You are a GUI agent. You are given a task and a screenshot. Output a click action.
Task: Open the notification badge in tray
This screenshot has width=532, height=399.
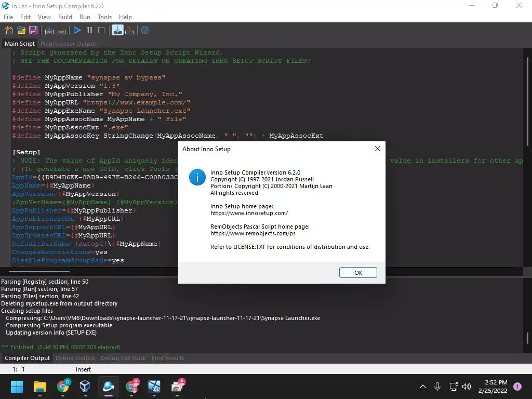tap(517, 387)
